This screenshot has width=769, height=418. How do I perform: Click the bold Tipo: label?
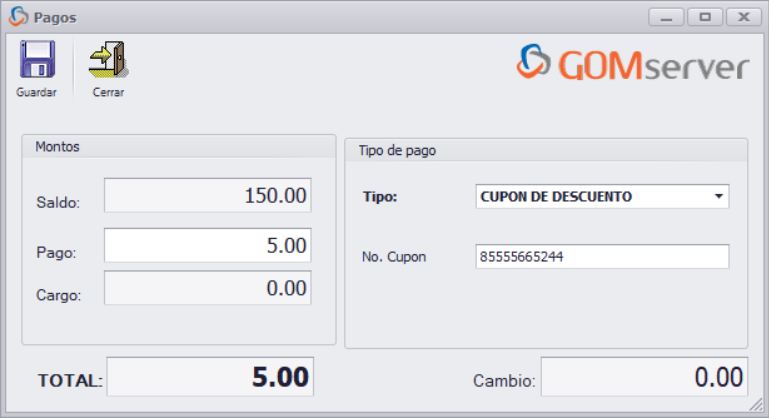[380, 197]
